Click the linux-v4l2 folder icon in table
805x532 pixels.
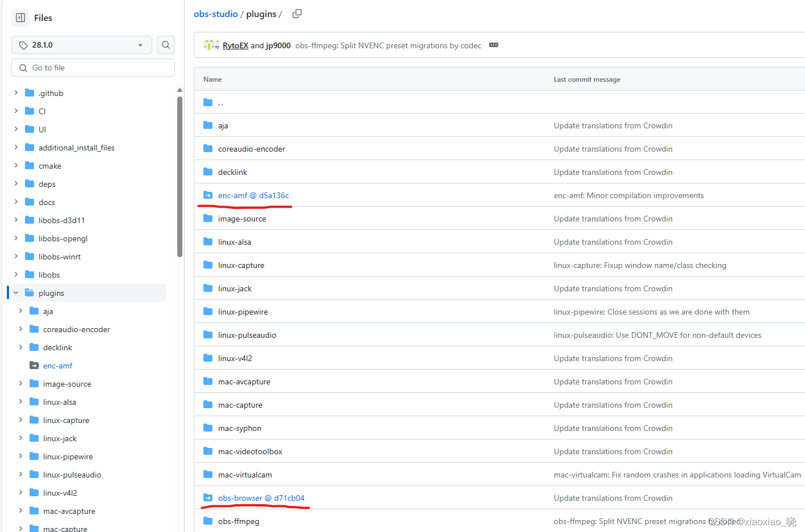coord(208,358)
